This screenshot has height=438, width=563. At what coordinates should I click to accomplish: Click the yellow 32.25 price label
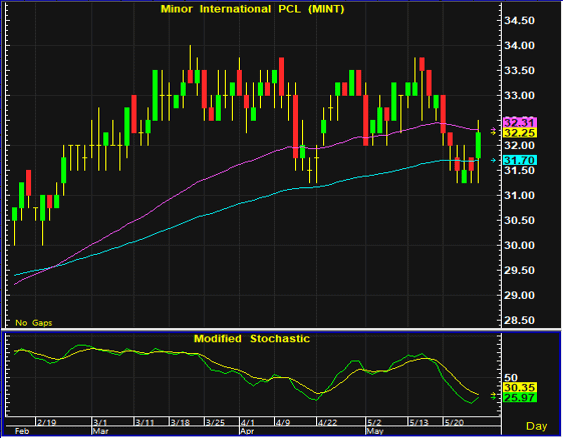(x=520, y=133)
